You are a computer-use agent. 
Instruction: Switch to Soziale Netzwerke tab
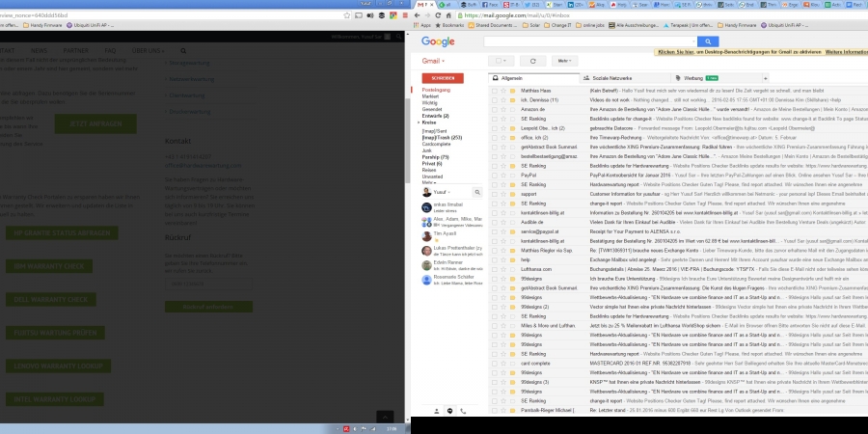tap(624, 78)
